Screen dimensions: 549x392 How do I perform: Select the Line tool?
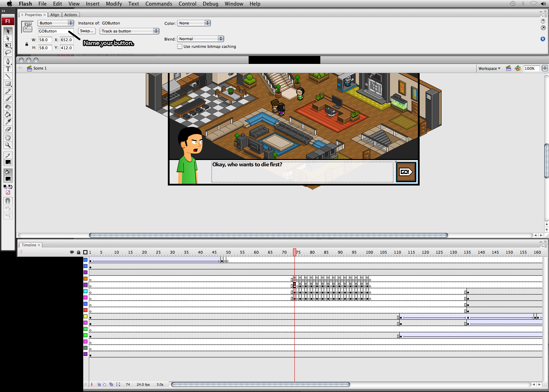click(x=8, y=76)
